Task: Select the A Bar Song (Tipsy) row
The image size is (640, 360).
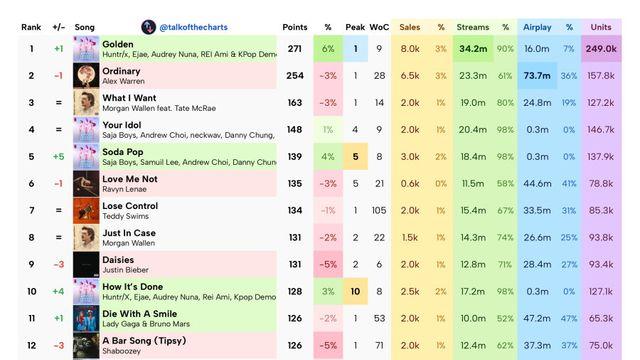Action: point(320,345)
